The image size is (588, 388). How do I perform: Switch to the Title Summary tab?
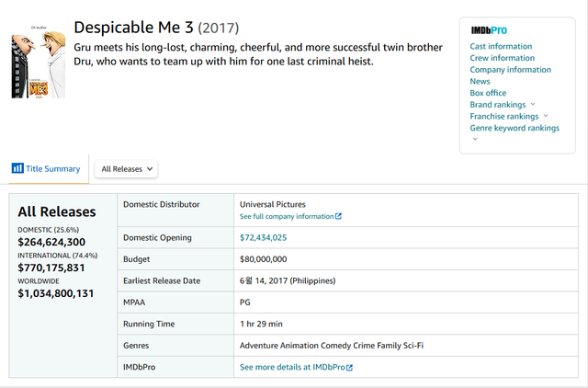coord(52,169)
